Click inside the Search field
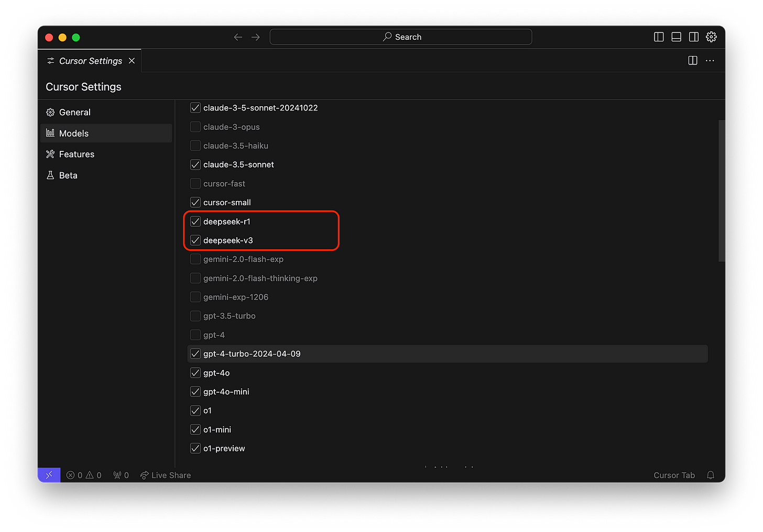Screen dimensions: 763x532 400,37
